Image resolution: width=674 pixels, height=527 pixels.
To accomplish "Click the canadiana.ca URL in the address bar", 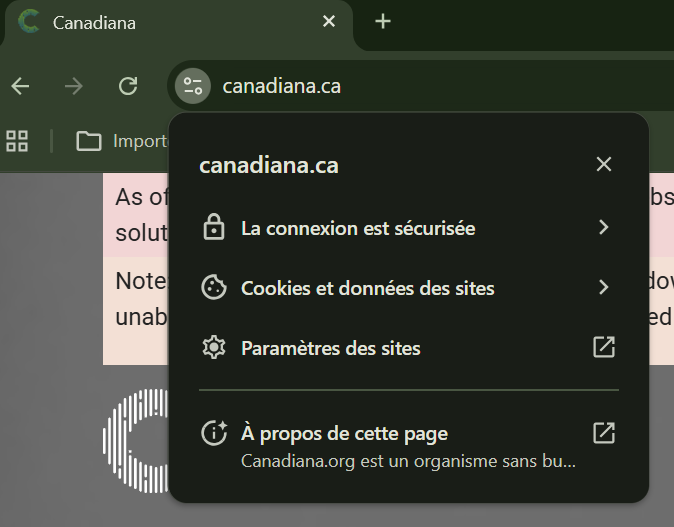I will 282,86.
